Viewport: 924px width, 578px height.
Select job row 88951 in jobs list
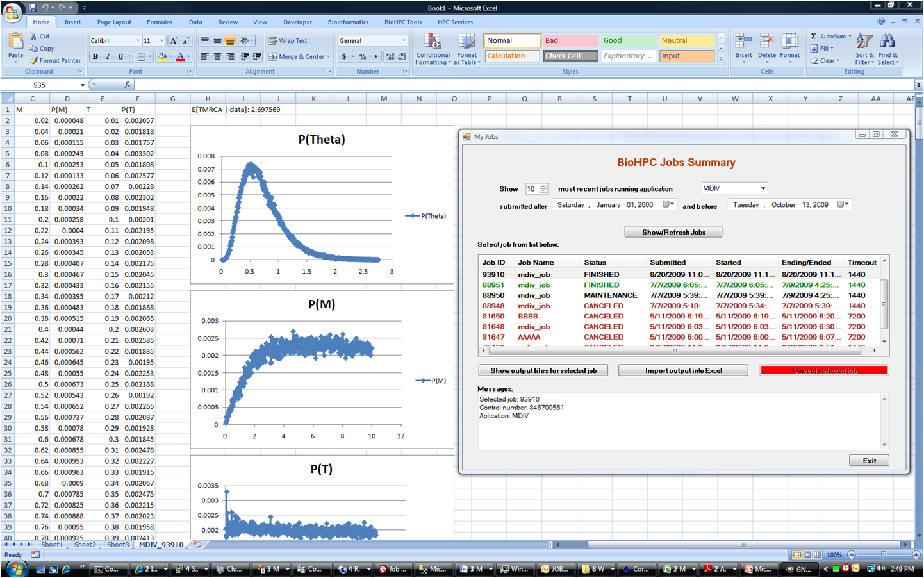coord(679,285)
